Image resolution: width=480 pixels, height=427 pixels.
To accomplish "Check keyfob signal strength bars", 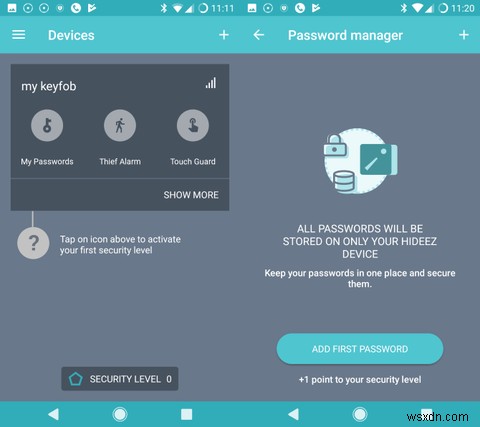I will pyautogui.click(x=211, y=83).
